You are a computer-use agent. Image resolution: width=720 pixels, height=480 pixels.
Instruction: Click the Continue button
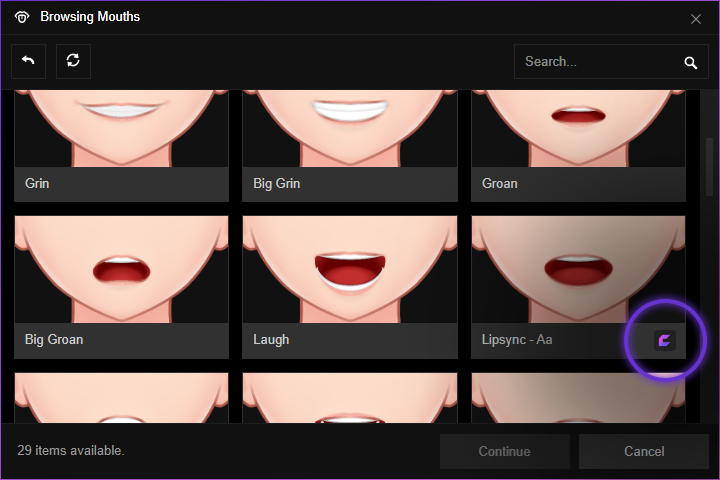click(x=504, y=451)
